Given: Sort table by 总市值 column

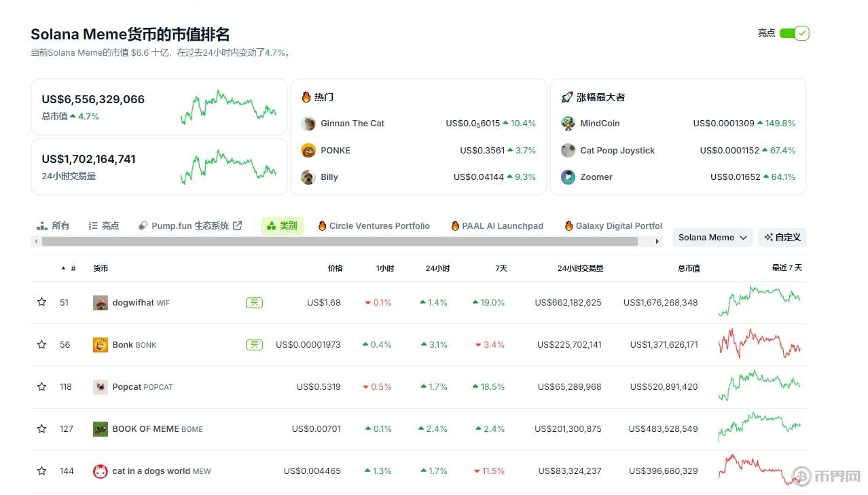Looking at the screenshot, I should 689,268.
